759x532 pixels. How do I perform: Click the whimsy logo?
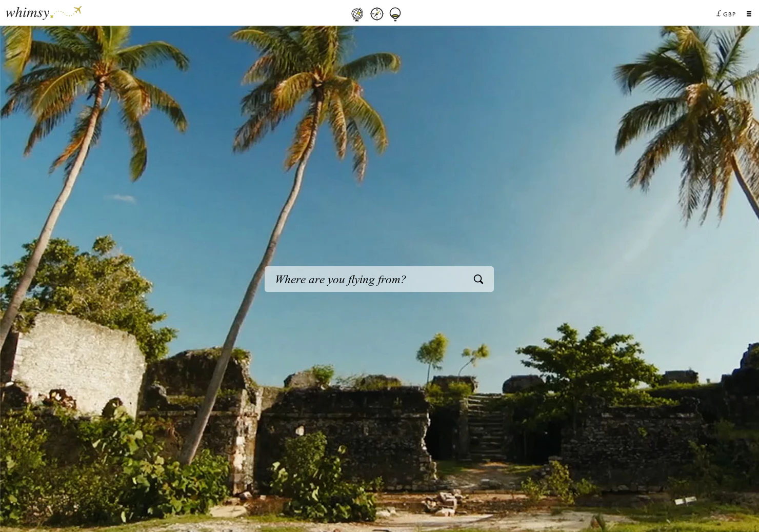[44, 12]
